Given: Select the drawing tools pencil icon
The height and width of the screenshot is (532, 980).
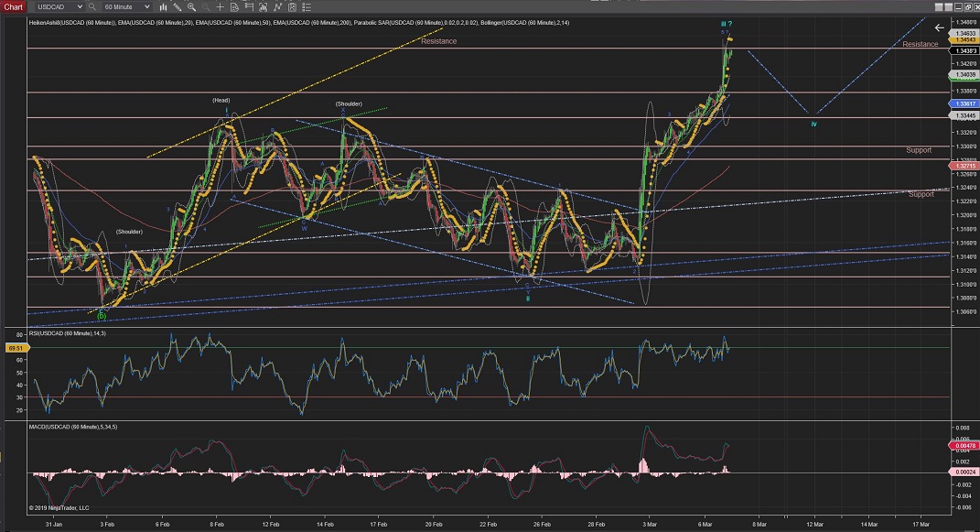Looking at the screenshot, I should pyautogui.click(x=178, y=6).
